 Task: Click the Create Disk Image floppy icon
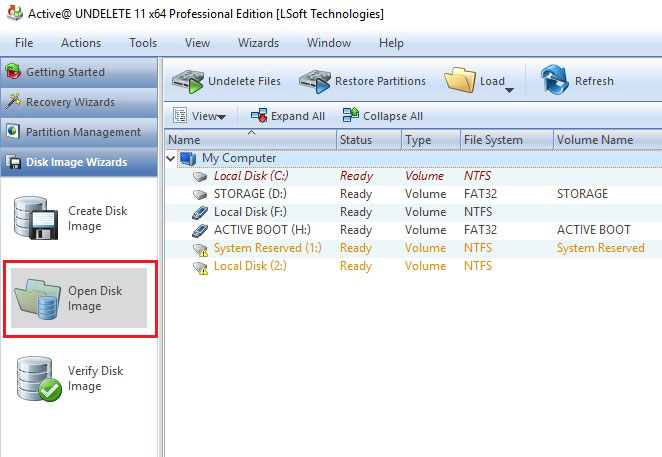[x=35, y=218]
